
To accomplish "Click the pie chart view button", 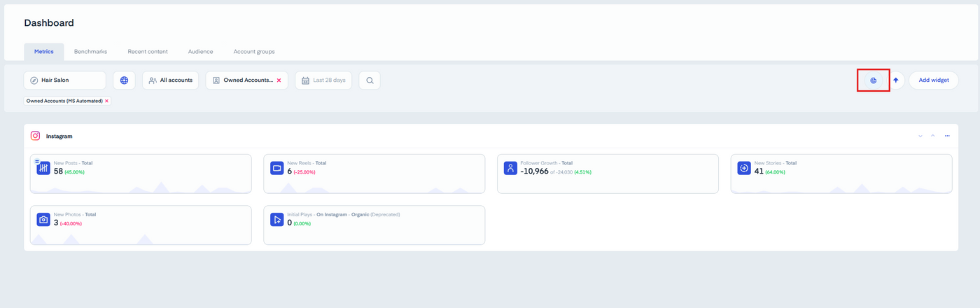I will pyautogui.click(x=874, y=80).
